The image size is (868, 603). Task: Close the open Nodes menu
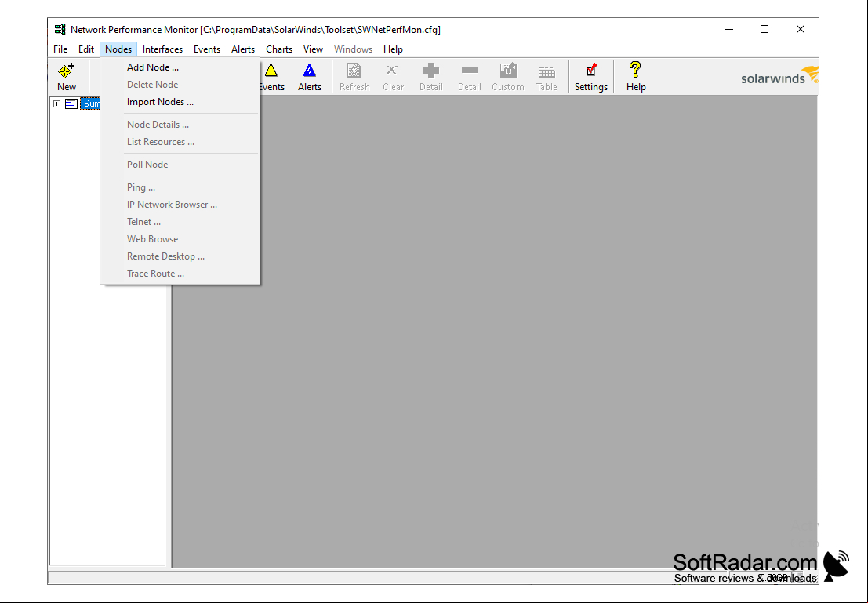pos(118,49)
